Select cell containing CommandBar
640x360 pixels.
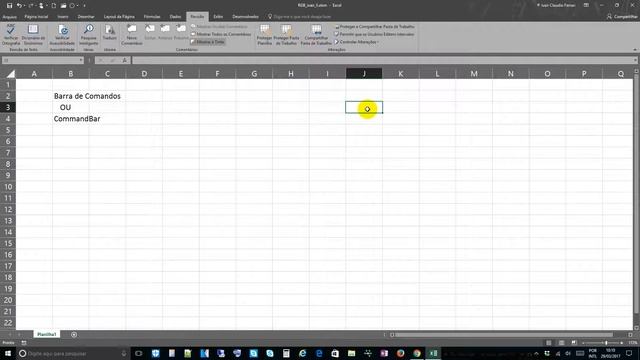coord(71,119)
